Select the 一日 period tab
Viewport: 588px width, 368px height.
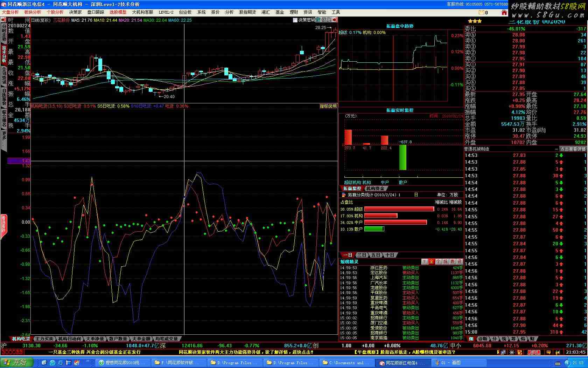pos(348,255)
